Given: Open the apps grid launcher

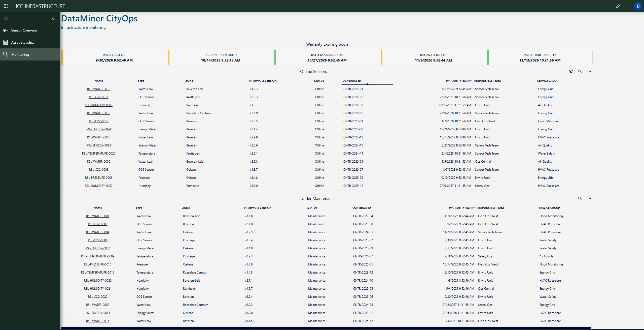Looking at the screenshot, I should coord(6,6).
